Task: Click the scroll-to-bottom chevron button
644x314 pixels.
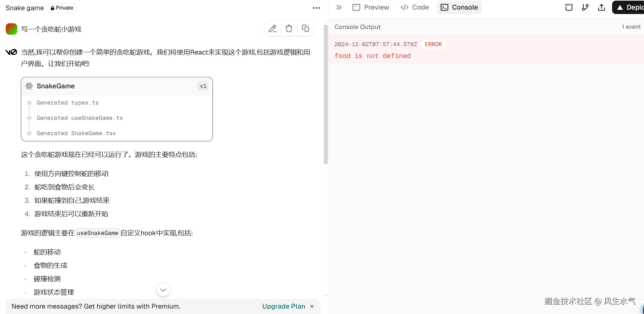Action: point(163,290)
